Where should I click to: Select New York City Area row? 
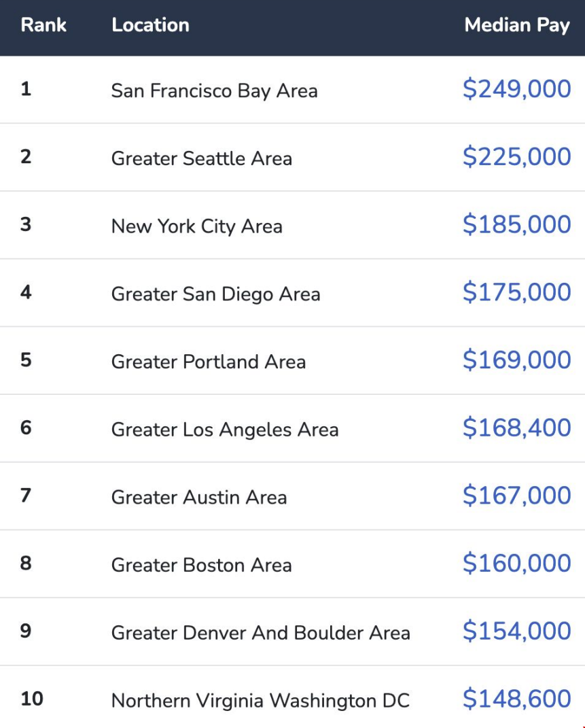196,226
